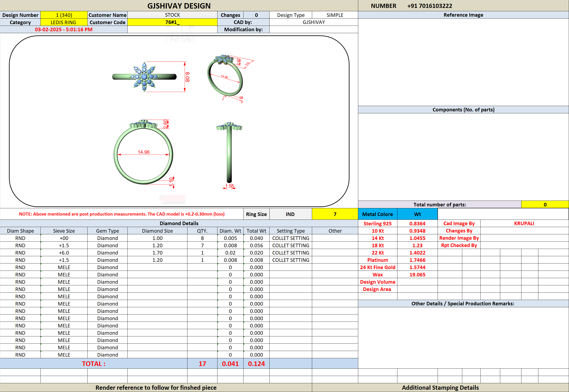Select 14 Kt weight 1.0455
This screenshot has width=569, height=392.
417,238
